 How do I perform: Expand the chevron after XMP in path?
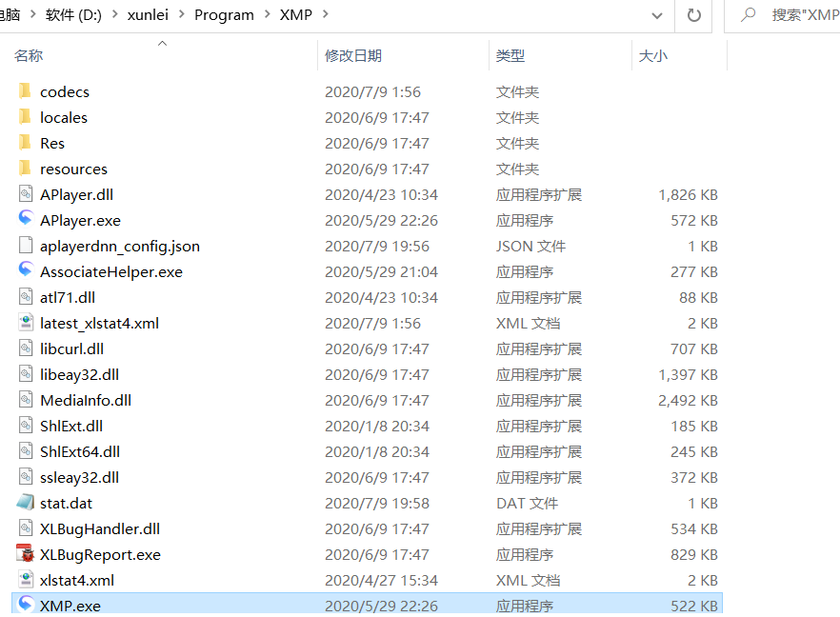pyautogui.click(x=327, y=15)
